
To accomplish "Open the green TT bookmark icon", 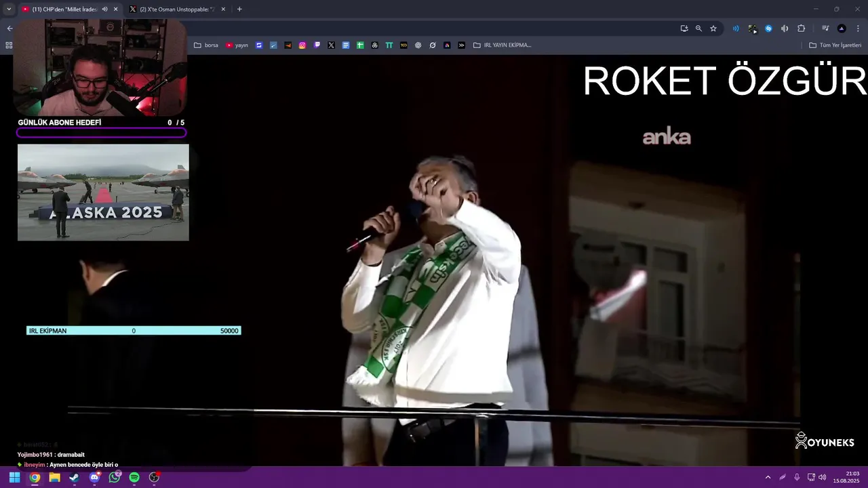I will tap(389, 45).
